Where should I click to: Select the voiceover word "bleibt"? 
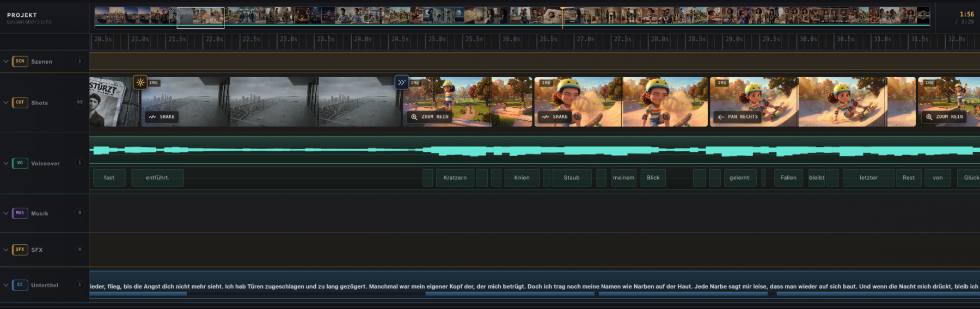(x=817, y=178)
